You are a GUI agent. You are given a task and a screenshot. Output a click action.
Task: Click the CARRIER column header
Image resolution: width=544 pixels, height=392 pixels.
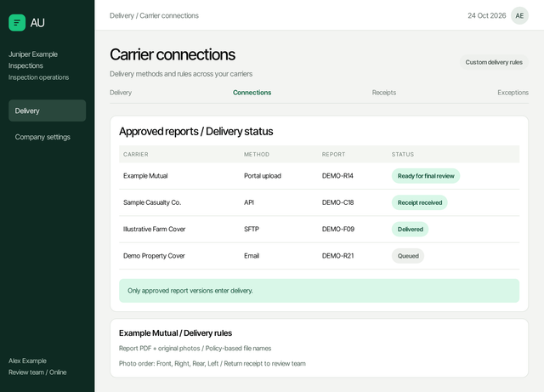(x=136, y=155)
